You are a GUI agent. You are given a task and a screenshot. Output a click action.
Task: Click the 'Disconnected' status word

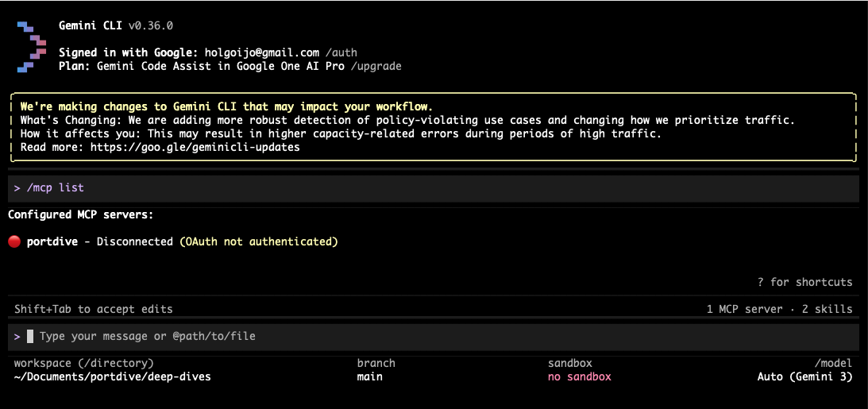(134, 242)
